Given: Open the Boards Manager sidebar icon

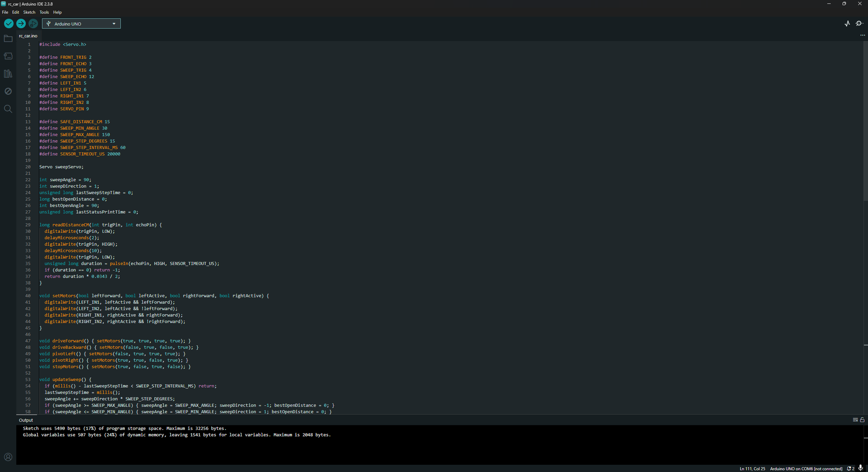Looking at the screenshot, I should 8,56.
